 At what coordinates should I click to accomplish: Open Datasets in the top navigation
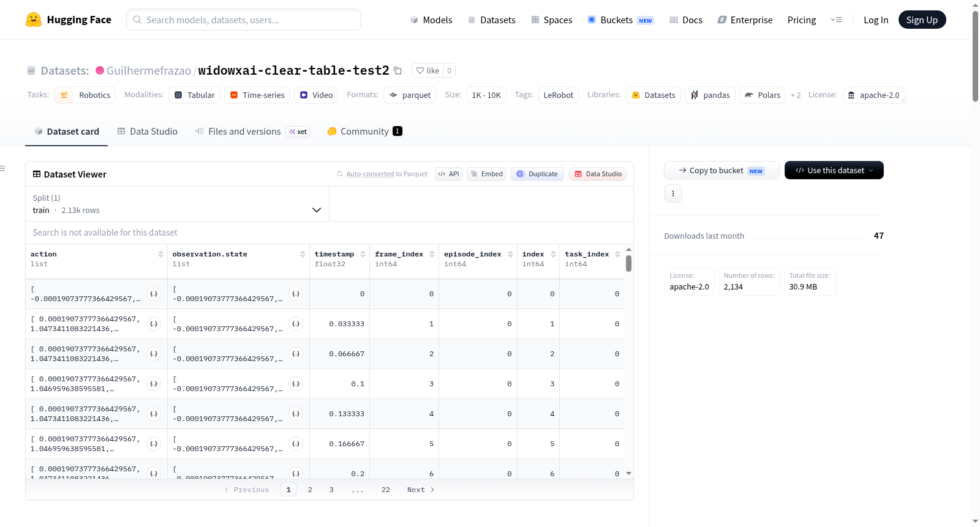tap(492, 20)
